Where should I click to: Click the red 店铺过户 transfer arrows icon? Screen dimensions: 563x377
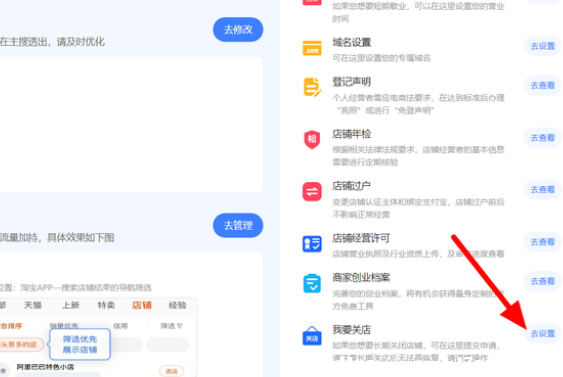coord(312,191)
